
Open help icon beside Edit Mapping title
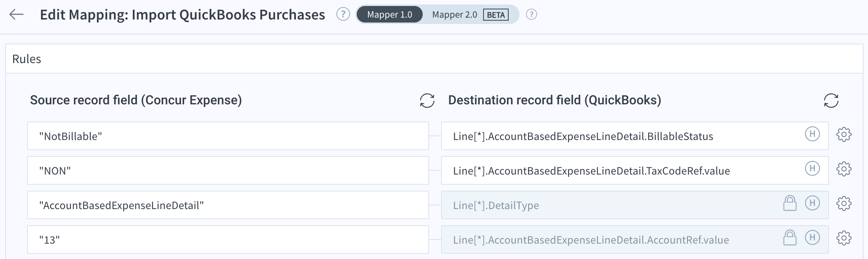343,14
